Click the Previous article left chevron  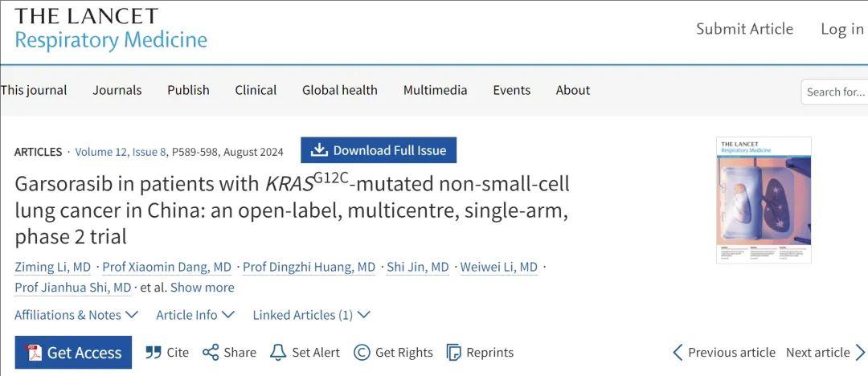[678, 352]
